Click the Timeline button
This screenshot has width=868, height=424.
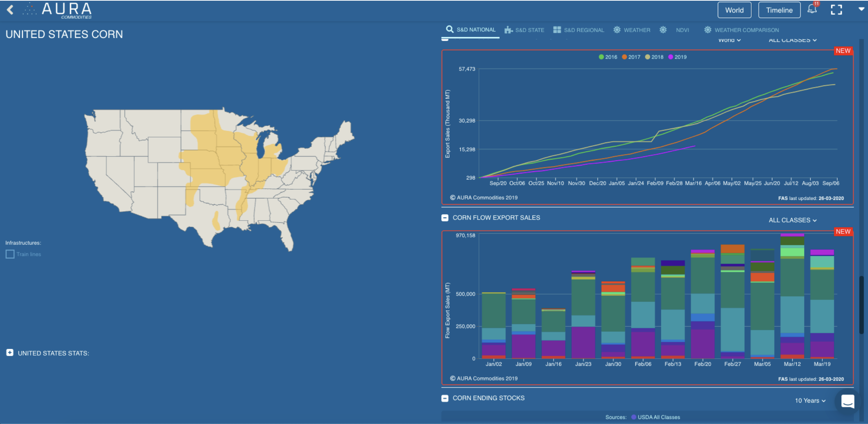coord(779,10)
